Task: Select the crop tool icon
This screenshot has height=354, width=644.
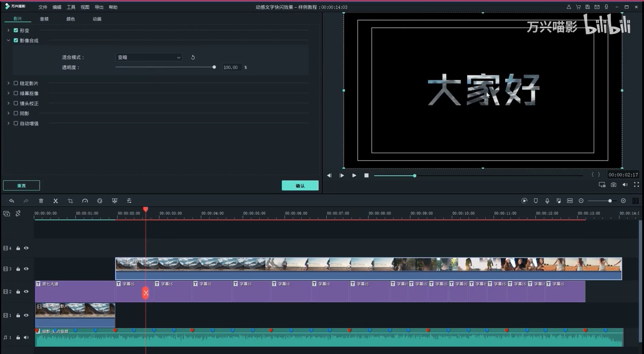Action: click(x=70, y=201)
